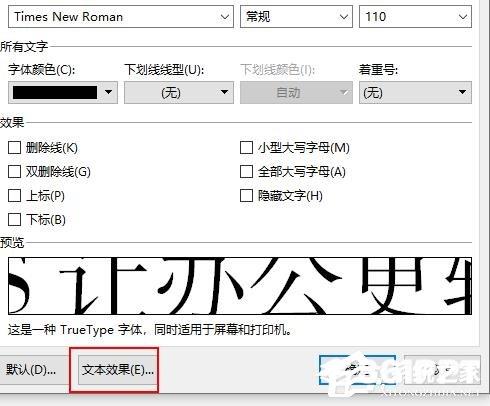Check the 上标(P) superscript option
Viewport: 490px width, 406px height.
click(14, 196)
